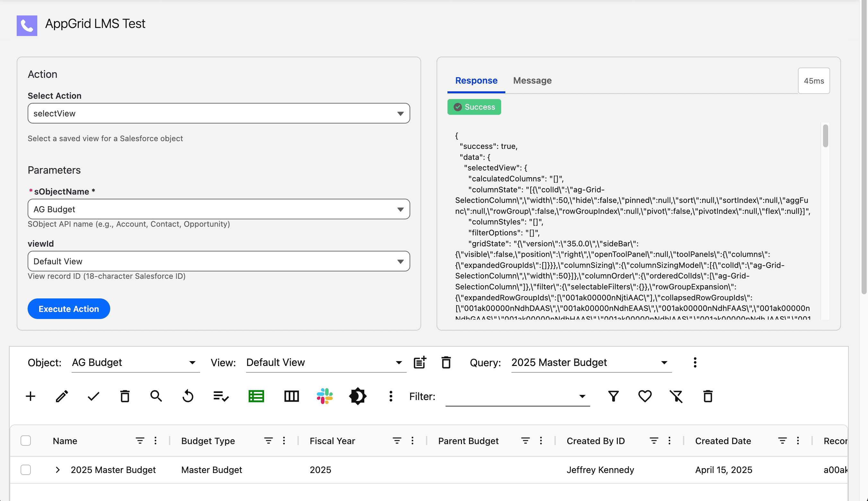
Task: Click the clear filter funnel icon
Action: coord(676,396)
